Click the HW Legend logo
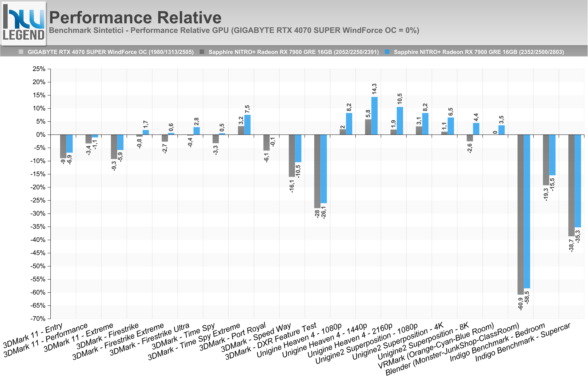Viewport: 588px width, 378px height. click(24, 23)
